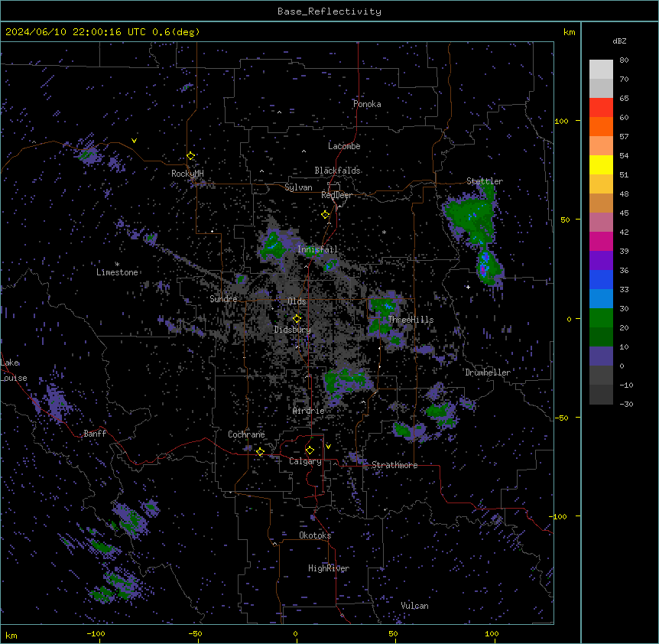
Task: Click the Limestone label
Action: (117, 272)
